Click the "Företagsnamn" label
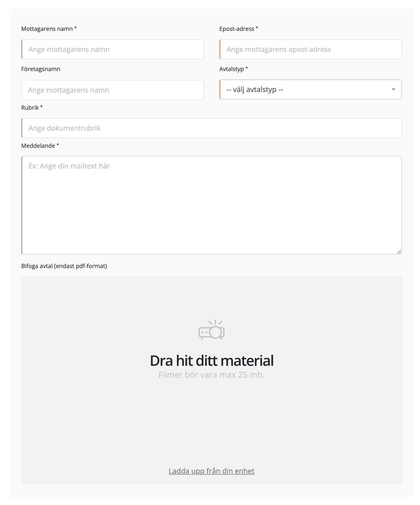The height and width of the screenshot is (505, 420). click(x=41, y=69)
